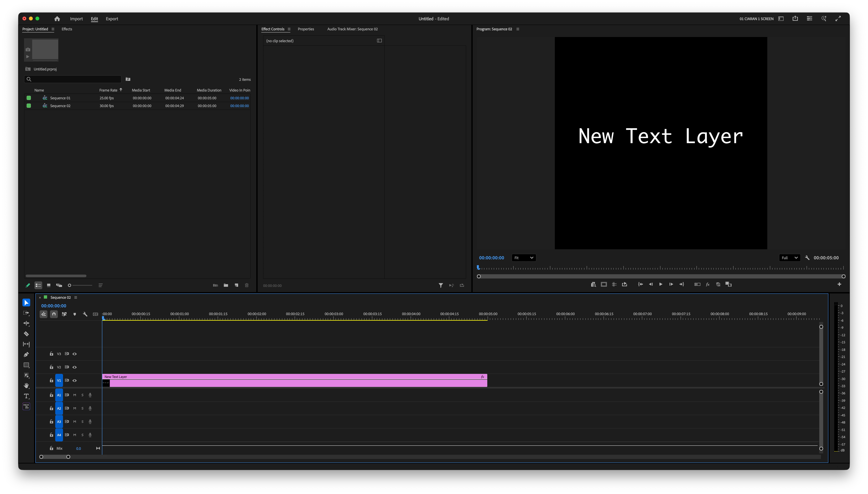Select the Track Select Forward tool
The image size is (868, 494).
click(x=26, y=313)
